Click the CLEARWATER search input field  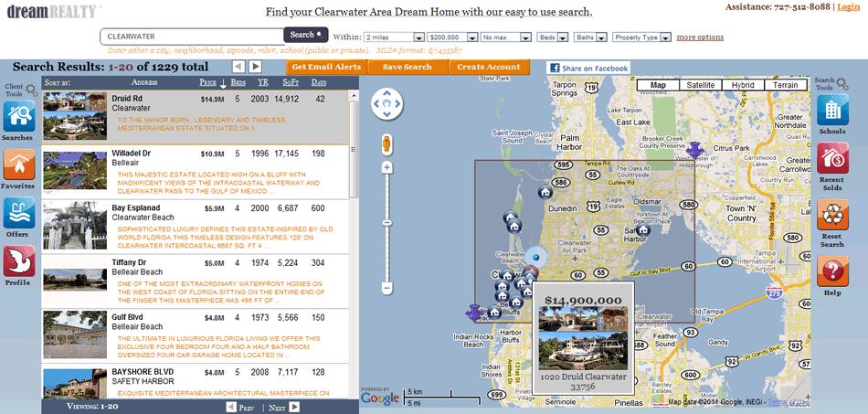(x=192, y=37)
